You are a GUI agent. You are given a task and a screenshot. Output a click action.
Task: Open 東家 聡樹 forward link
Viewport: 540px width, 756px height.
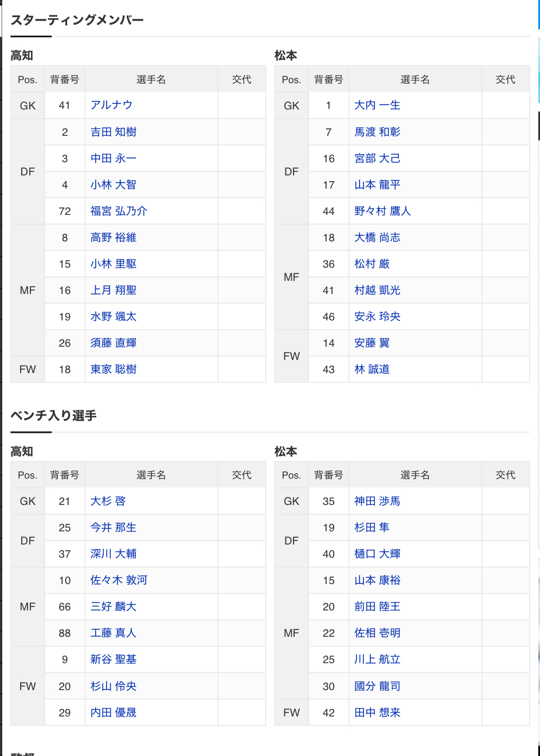[x=114, y=369]
